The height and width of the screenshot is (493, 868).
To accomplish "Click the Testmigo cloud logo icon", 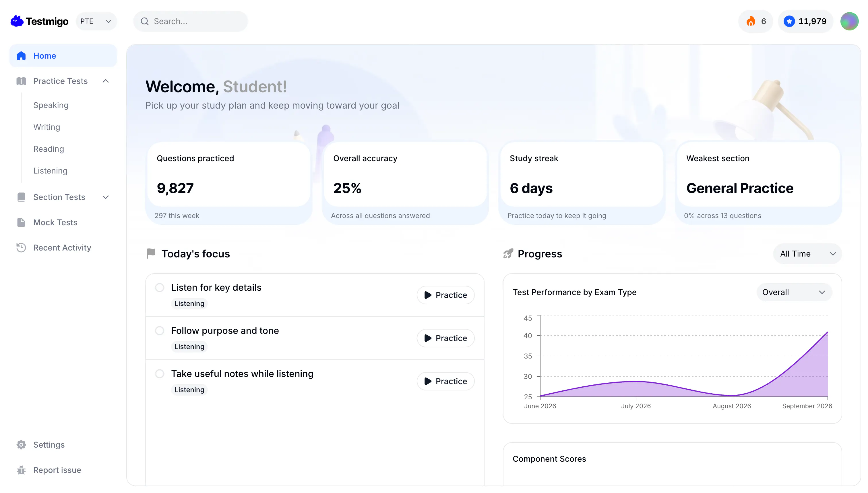I will pyautogui.click(x=17, y=21).
